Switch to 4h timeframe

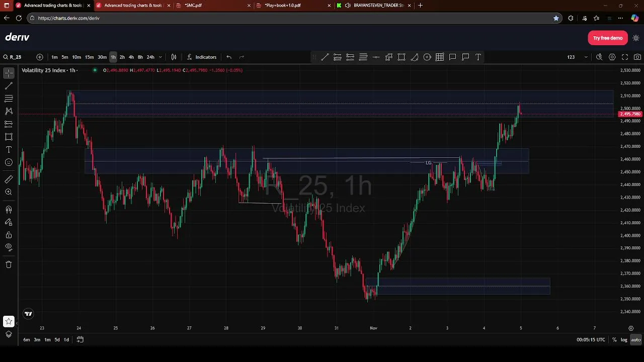(131, 57)
